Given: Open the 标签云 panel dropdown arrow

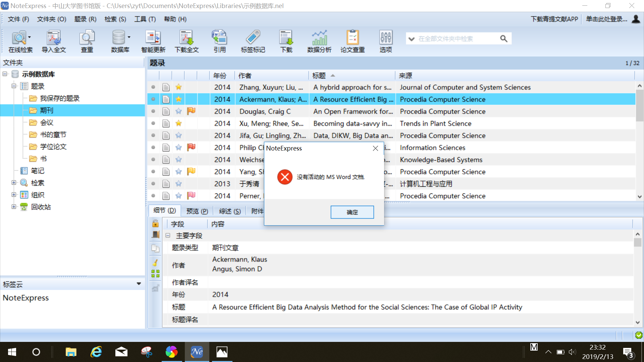Looking at the screenshot, I should pyautogui.click(x=139, y=284).
